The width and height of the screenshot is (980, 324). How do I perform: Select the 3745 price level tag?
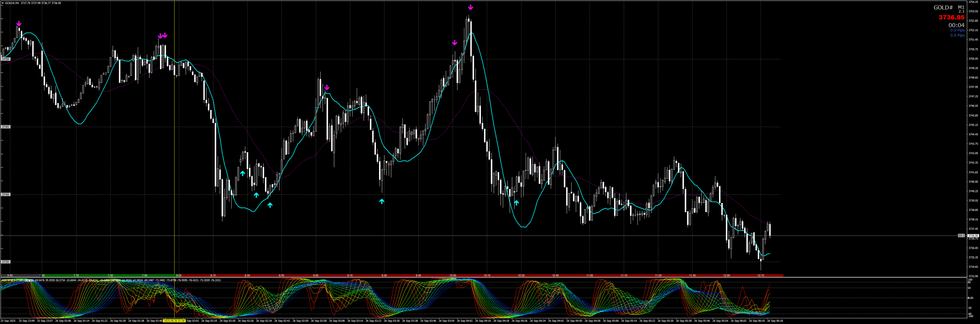(x=5, y=127)
